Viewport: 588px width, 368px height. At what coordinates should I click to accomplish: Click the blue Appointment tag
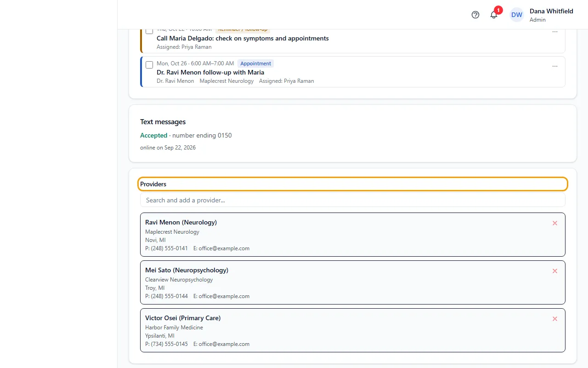click(x=256, y=63)
